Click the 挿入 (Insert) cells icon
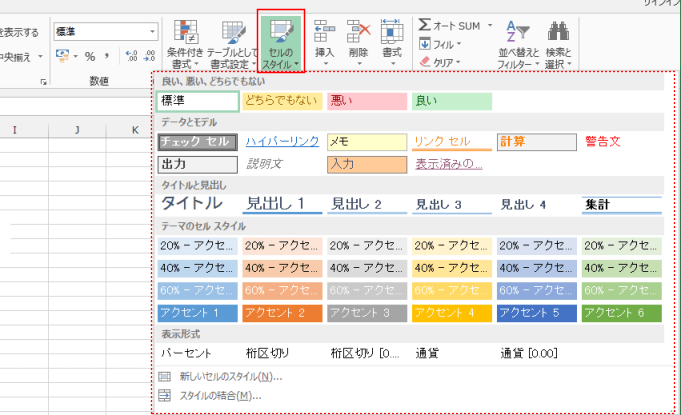681x415 pixels. (x=324, y=40)
